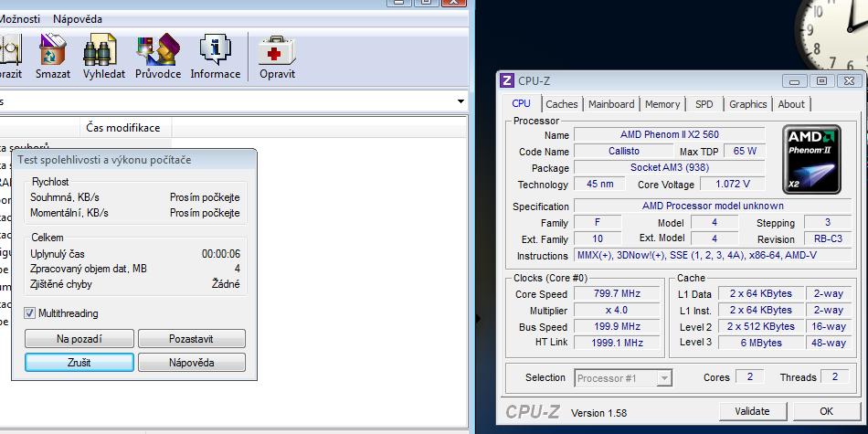Select the CPU tab
This screenshot has height=434, width=868.
(521, 103)
